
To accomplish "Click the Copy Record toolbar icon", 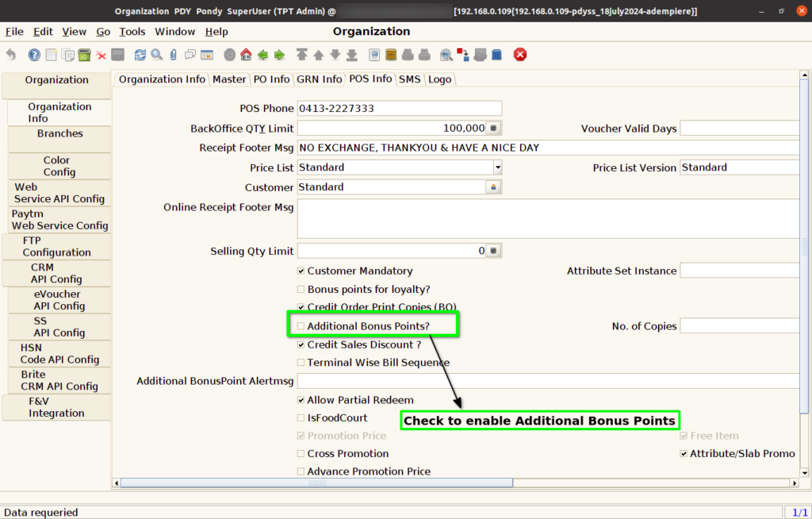I will coord(68,55).
